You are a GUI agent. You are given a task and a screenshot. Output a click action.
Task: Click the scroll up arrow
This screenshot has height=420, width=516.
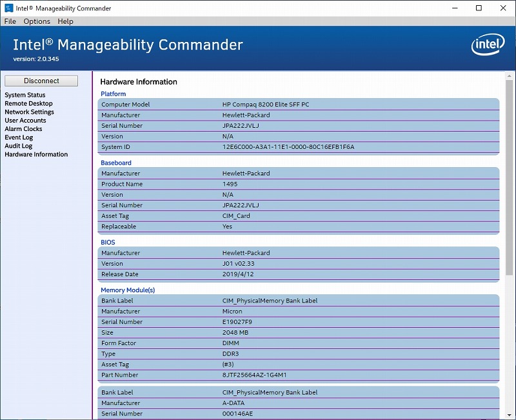tap(509, 76)
